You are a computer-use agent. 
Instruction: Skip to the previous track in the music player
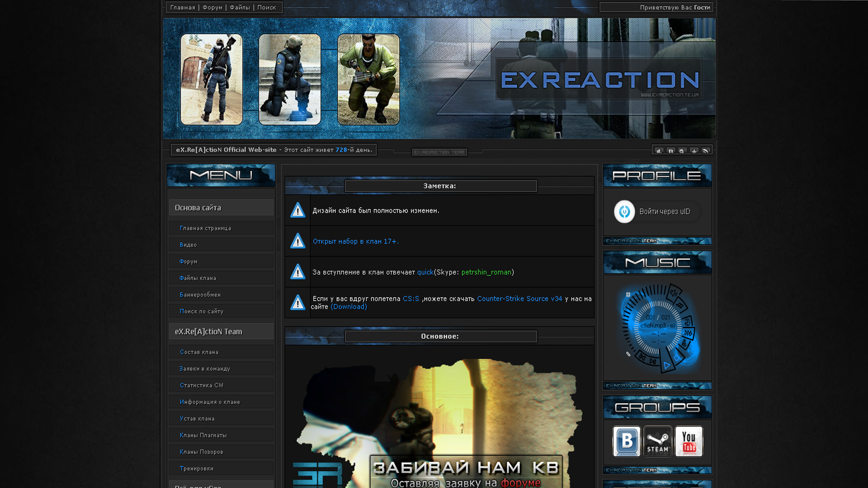(x=642, y=357)
